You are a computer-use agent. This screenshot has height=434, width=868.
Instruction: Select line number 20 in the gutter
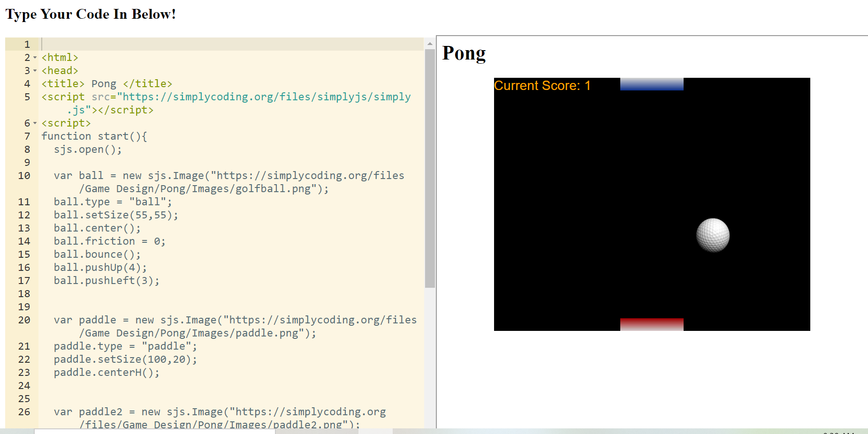point(24,320)
